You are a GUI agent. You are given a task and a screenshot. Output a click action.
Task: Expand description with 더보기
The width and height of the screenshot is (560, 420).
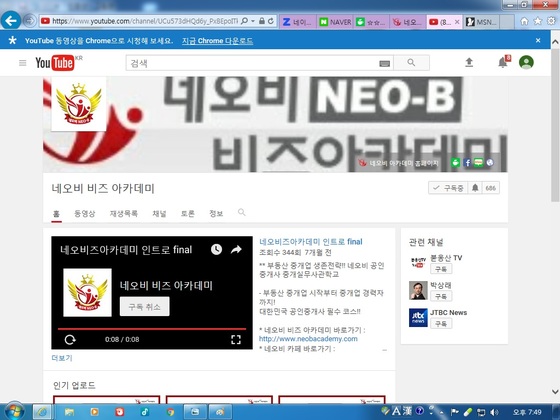62,358
